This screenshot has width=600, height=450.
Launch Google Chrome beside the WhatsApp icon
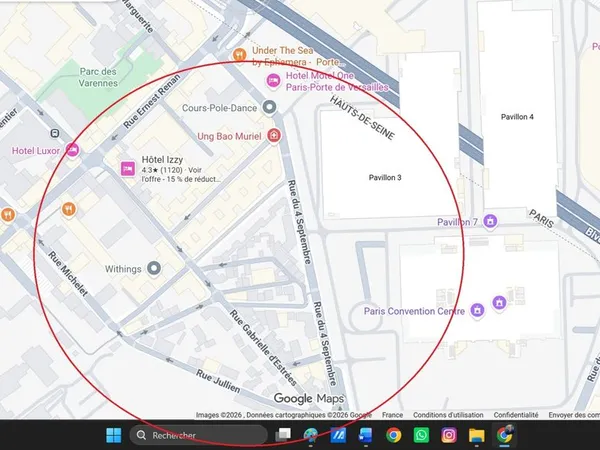[393, 435]
